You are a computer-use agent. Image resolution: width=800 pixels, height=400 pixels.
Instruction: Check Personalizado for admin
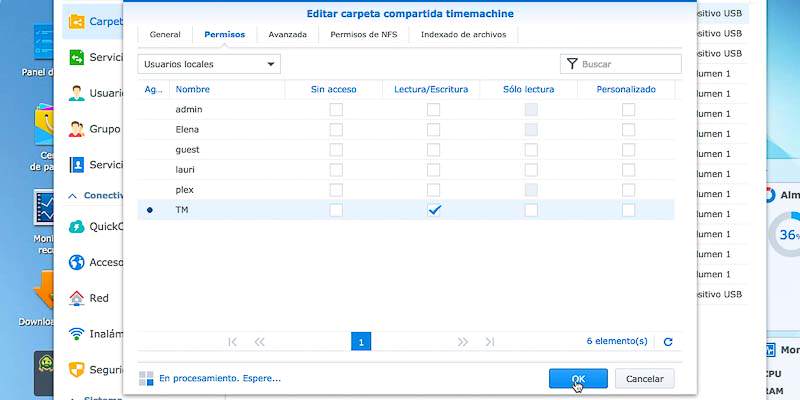(629, 110)
